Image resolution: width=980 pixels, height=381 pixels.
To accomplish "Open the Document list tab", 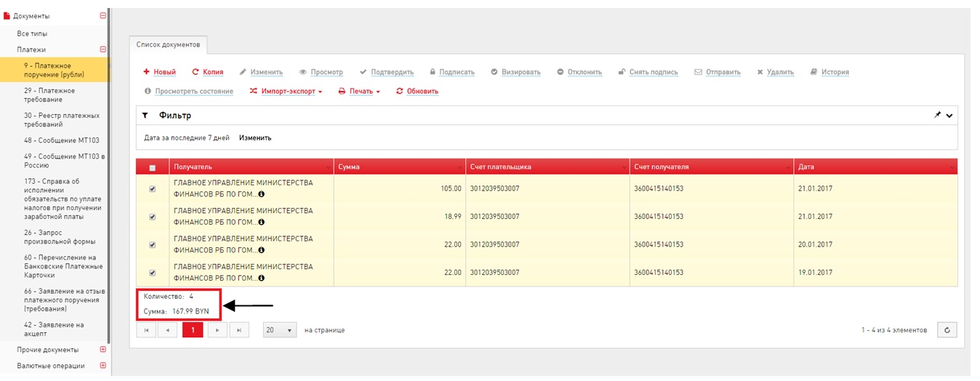I will [168, 44].
